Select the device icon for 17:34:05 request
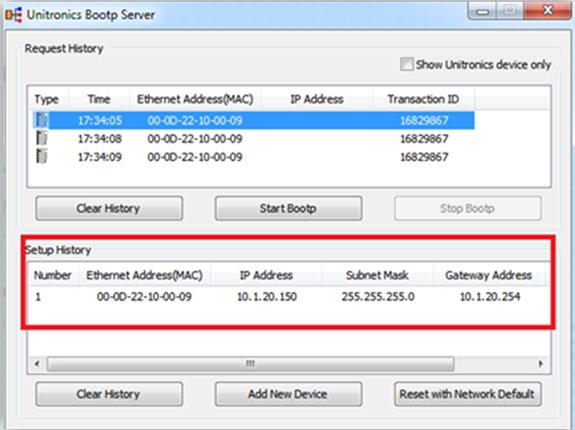Image resolution: width=575 pixels, height=430 pixels. pyautogui.click(x=42, y=120)
